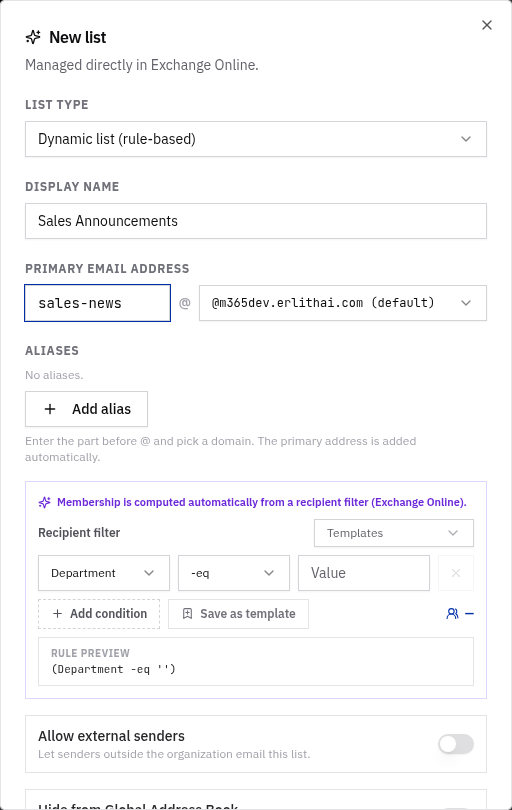Open the -eq operator dropdown
Viewport: 512px width, 810px height.
tap(234, 573)
